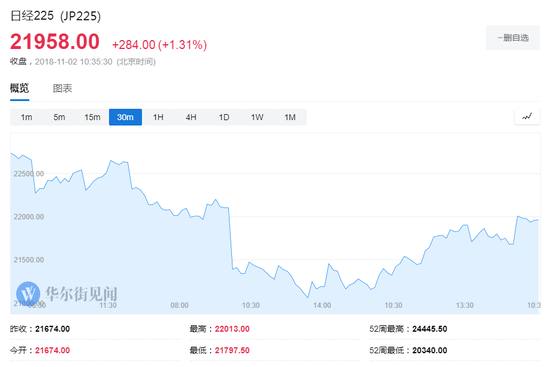The height and width of the screenshot is (367, 550).
Task: Switch to the 图表 tab
Action: pos(62,88)
